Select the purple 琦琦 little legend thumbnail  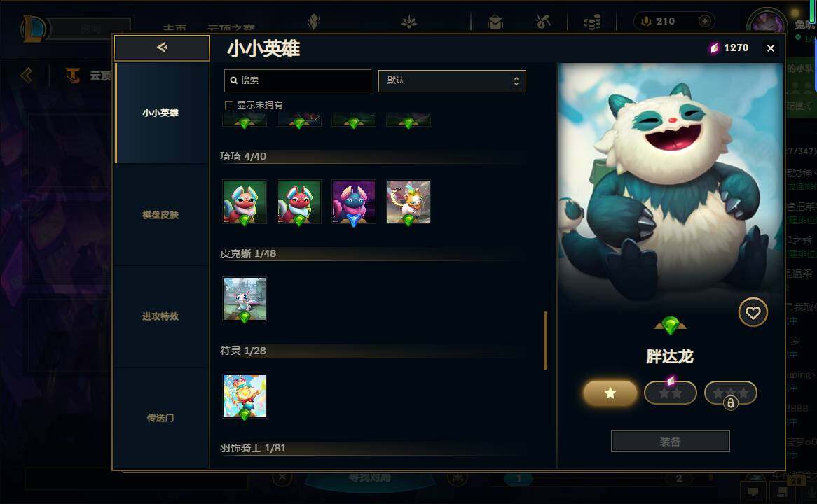[354, 202]
